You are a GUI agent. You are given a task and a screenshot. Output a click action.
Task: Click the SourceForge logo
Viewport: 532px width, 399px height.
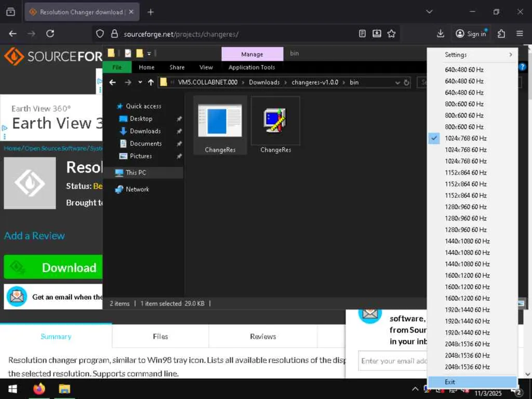[52, 56]
